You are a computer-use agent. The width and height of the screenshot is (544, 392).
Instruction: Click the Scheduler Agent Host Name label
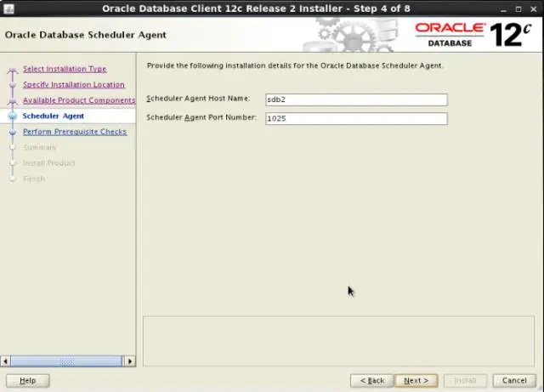[x=198, y=99]
